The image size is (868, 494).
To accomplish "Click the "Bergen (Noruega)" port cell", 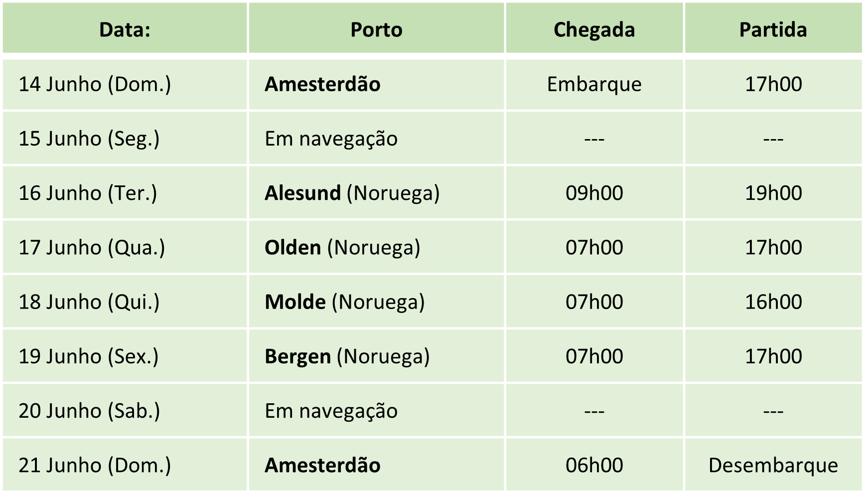I will (x=347, y=356).
